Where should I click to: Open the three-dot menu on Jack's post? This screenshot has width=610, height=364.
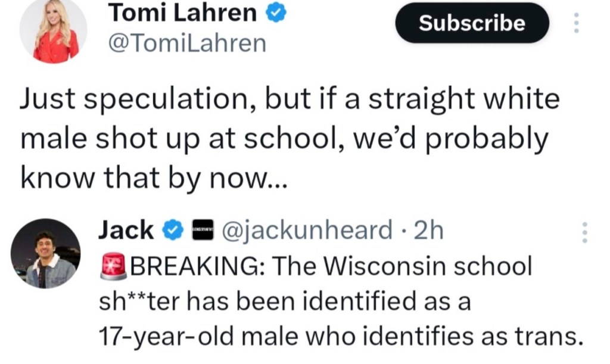coord(584,233)
